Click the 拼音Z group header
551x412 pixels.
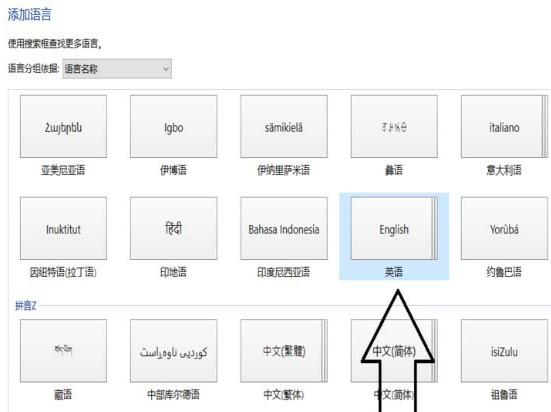26,306
